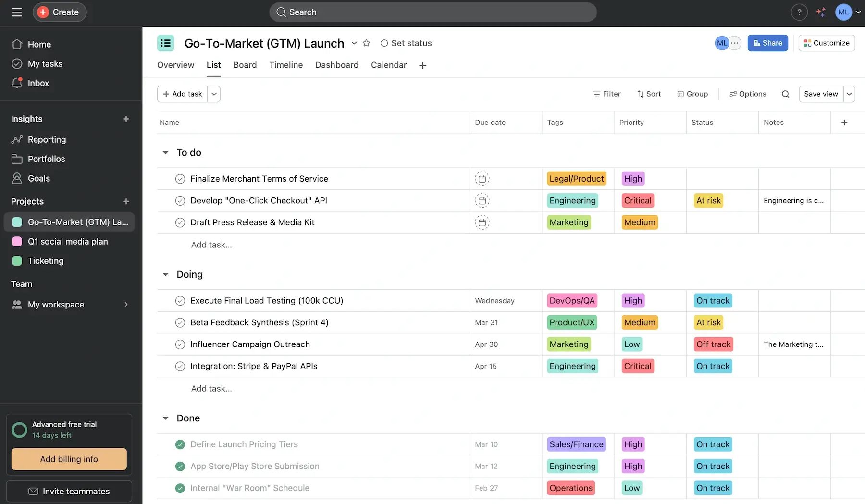The width and height of the screenshot is (865, 504).
Task: Complete the Execute Final Load Testing task
Action: pos(180,300)
